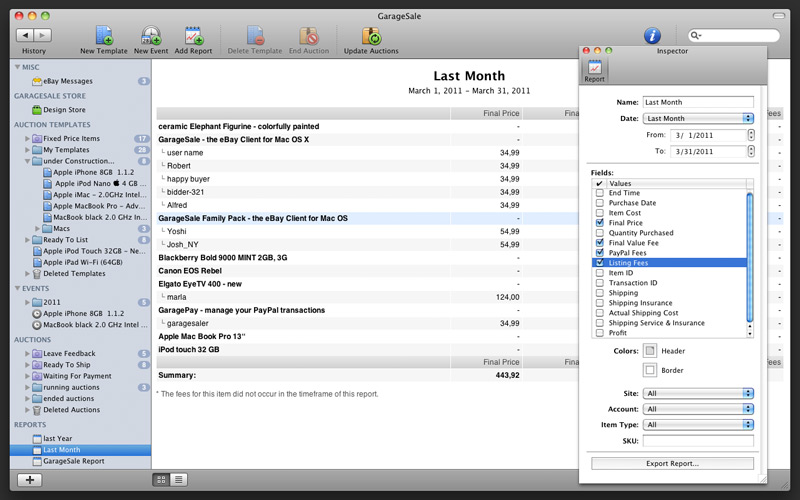Pick the Border color swatch
The image size is (800, 500).
[650, 370]
